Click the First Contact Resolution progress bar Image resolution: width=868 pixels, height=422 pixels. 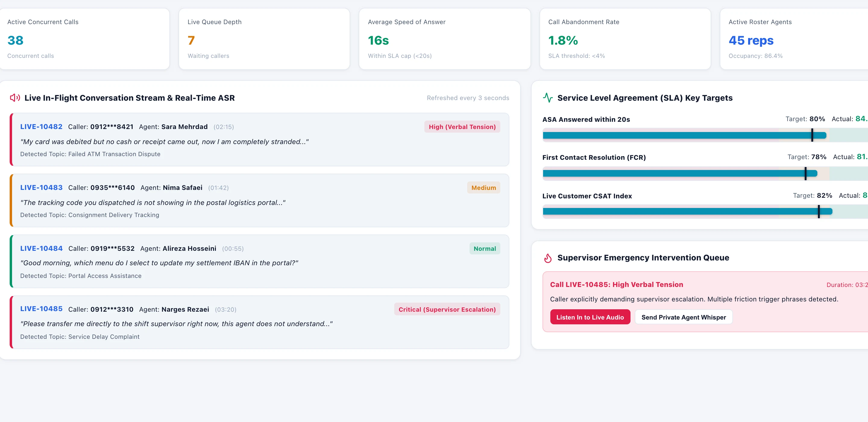pyautogui.click(x=705, y=173)
